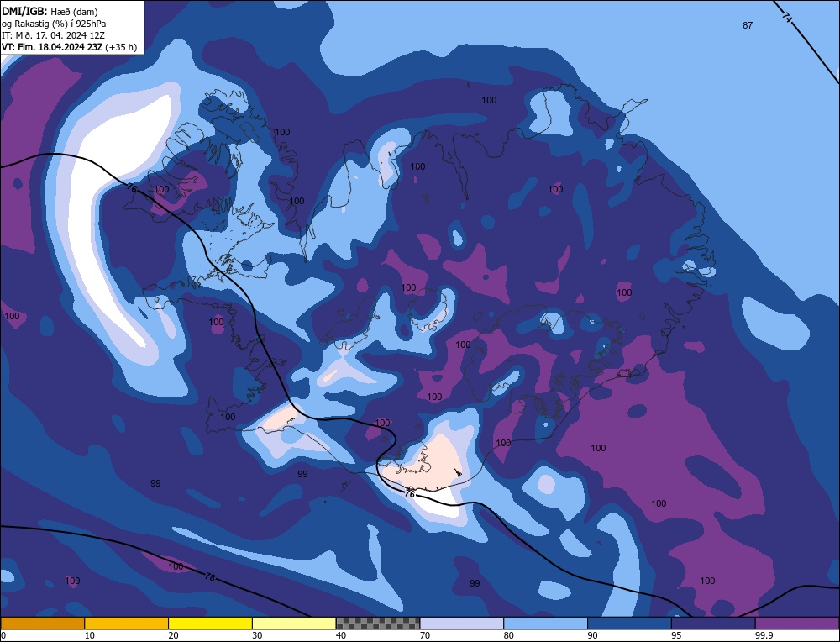The image size is (840, 642).
Task: Click the '95' legend tick label
Action: [676, 635]
